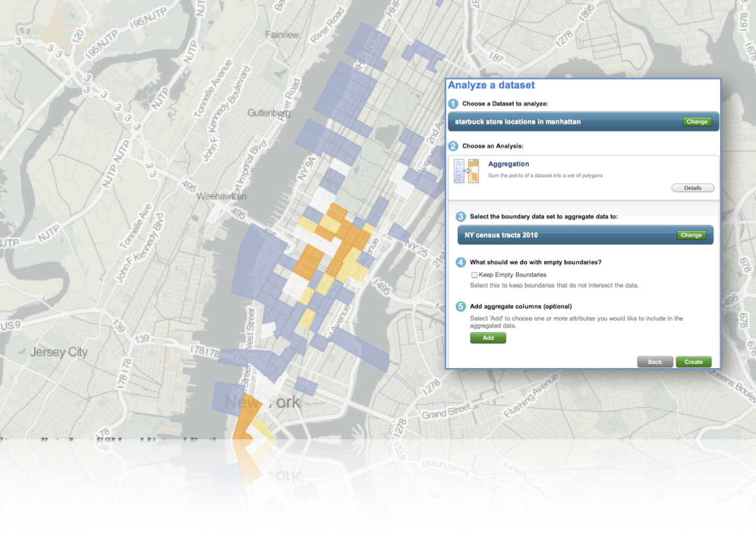
Task: Click the step 4 number badge
Action: 461,262
